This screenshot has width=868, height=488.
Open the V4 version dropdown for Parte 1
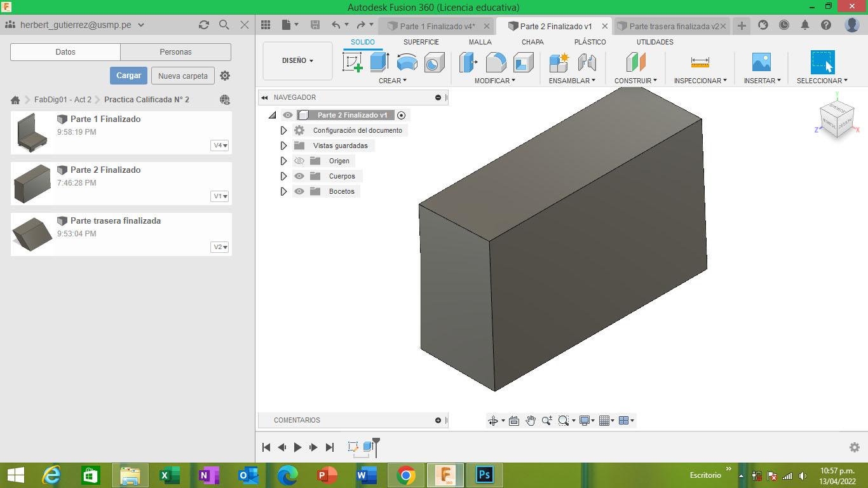220,146
